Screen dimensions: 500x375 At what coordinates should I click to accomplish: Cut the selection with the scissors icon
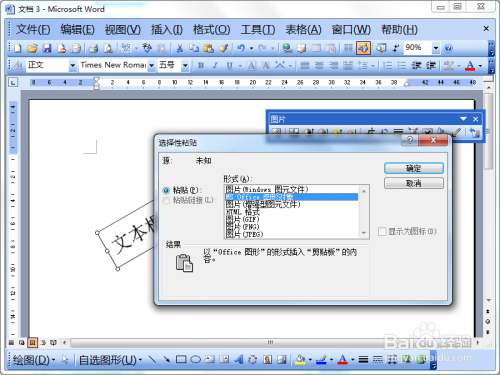pyautogui.click(x=180, y=48)
